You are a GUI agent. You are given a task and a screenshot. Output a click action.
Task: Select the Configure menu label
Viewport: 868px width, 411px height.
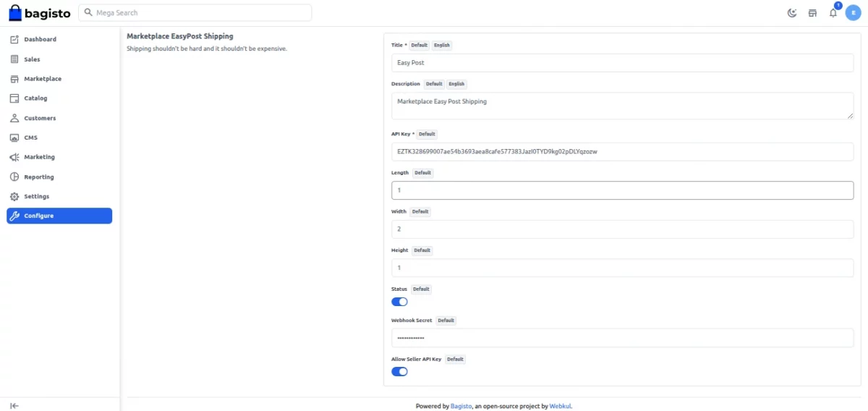coord(38,216)
